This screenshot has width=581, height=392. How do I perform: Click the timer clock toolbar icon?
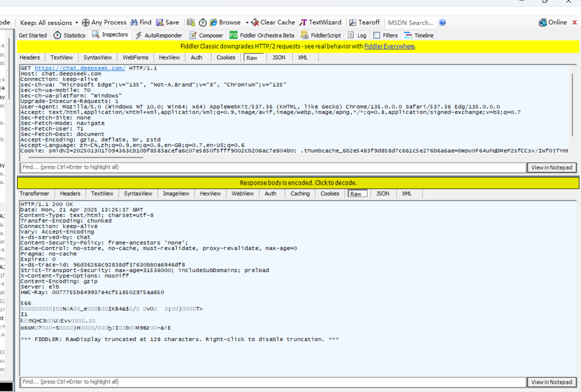point(203,22)
